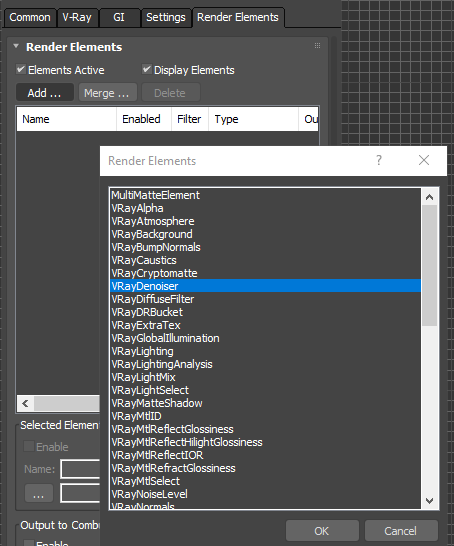Click the Merge ... button

(x=108, y=93)
